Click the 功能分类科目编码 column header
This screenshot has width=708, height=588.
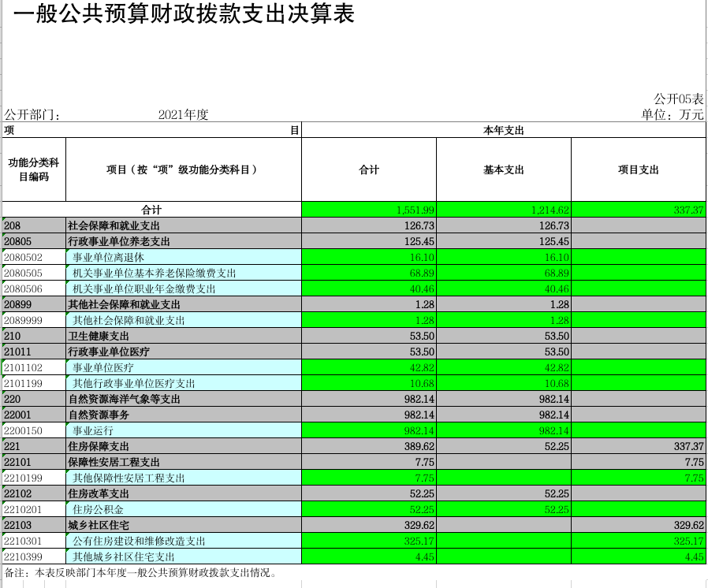coord(34,169)
